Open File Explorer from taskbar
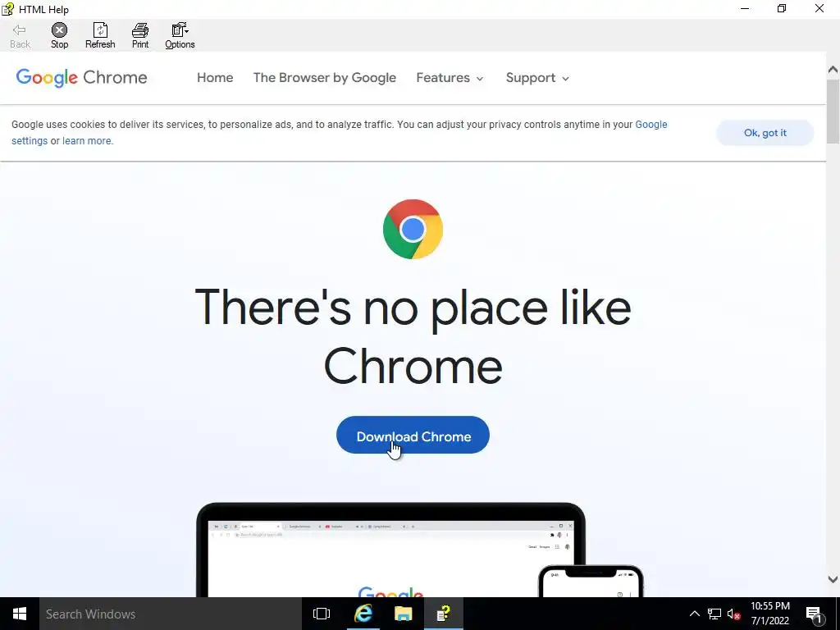Image resolution: width=840 pixels, height=630 pixels. coord(404,614)
